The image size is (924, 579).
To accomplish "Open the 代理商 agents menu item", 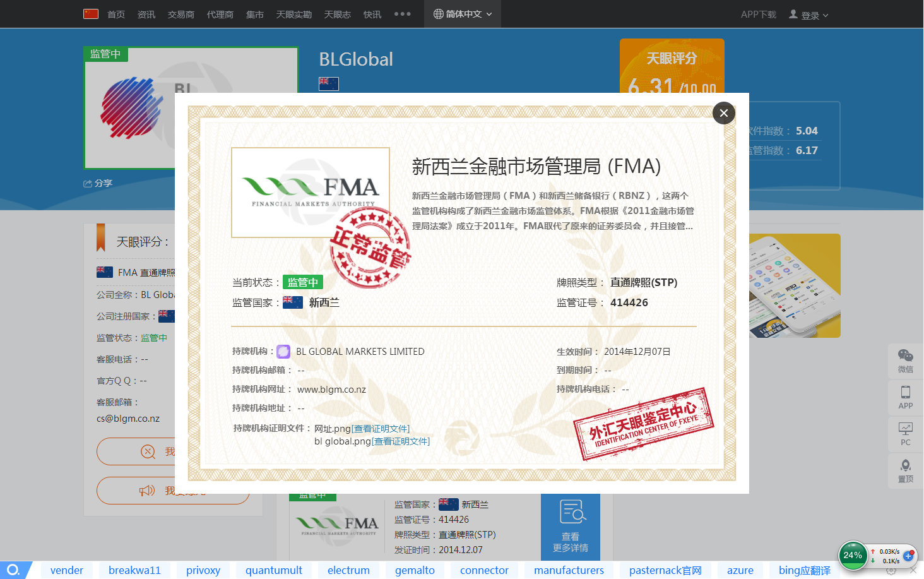I will (x=220, y=15).
